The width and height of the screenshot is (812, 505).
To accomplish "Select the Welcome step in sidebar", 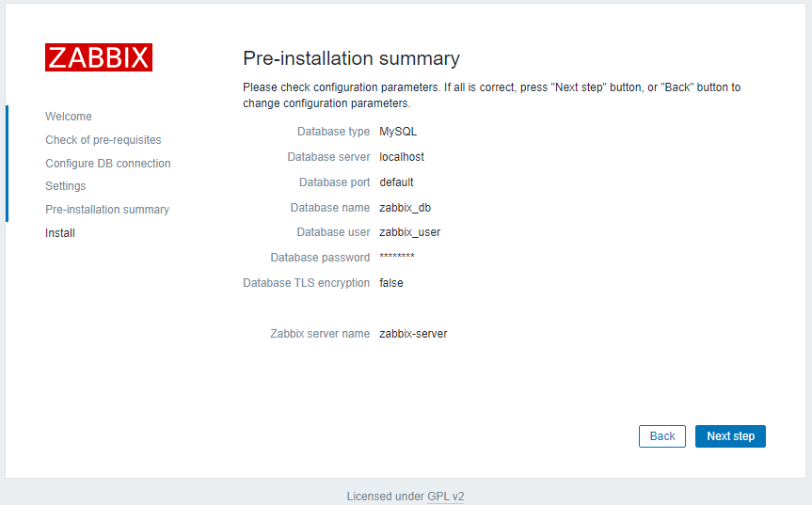I will (69, 117).
